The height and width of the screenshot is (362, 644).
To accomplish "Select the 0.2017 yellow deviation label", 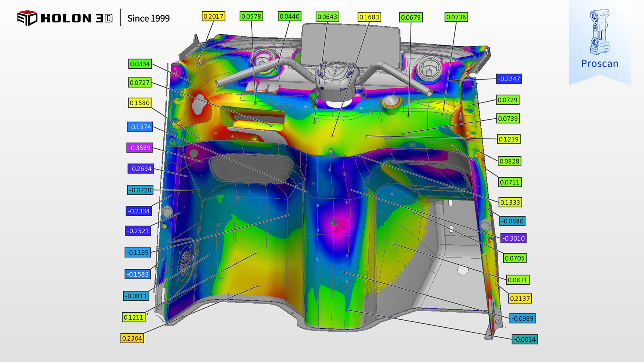I will [213, 16].
